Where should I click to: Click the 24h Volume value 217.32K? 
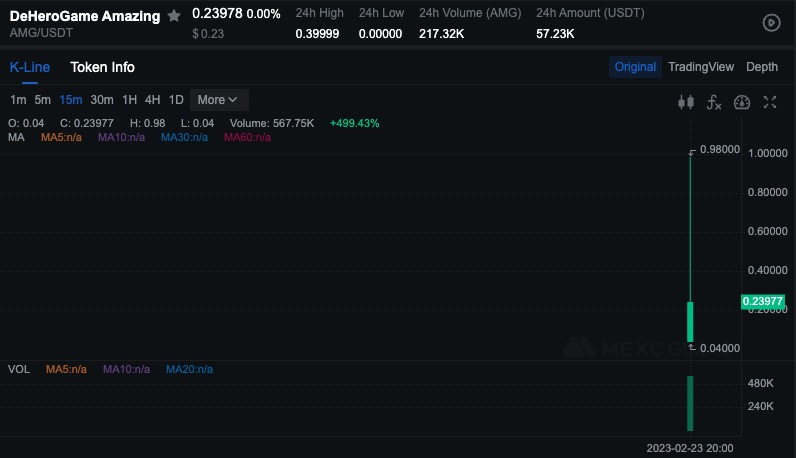tap(441, 34)
